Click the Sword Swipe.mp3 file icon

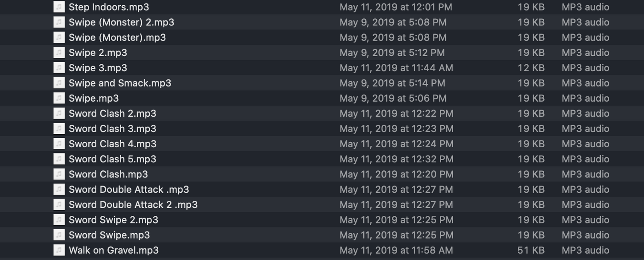[59, 235]
